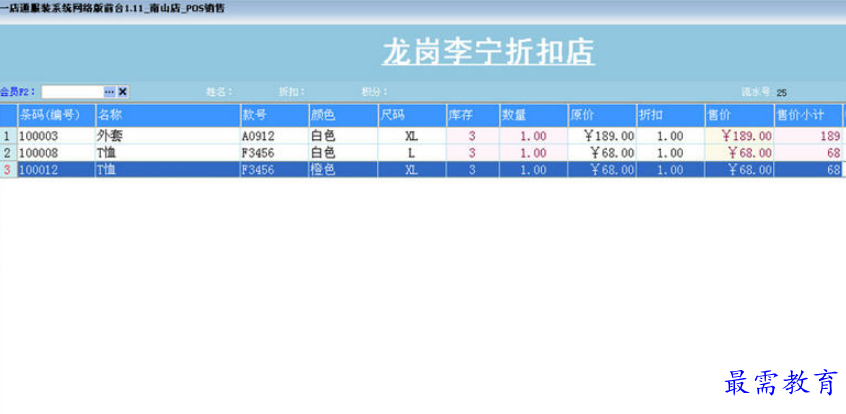Image resolution: width=846 pixels, height=414 pixels.
Task: Select barcode cell 100008
Action: click(57, 153)
